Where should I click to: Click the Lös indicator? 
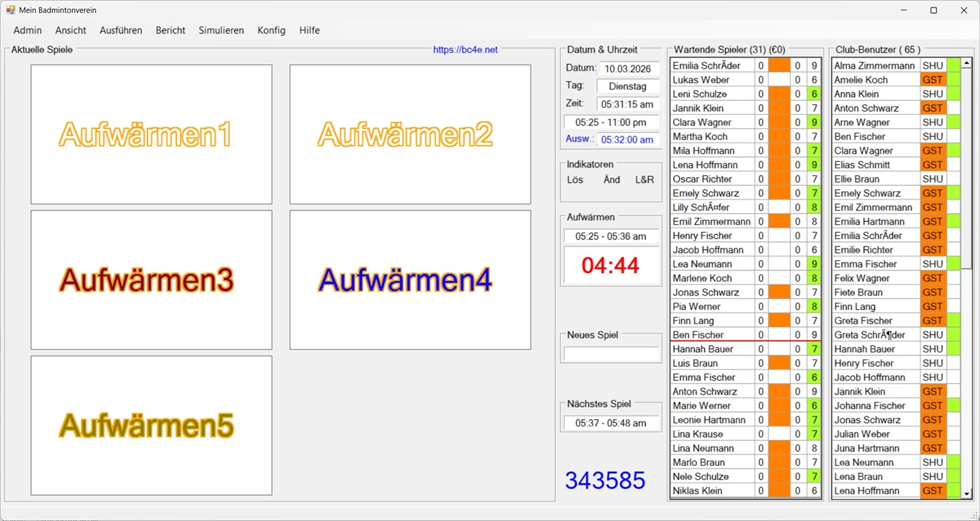[575, 180]
